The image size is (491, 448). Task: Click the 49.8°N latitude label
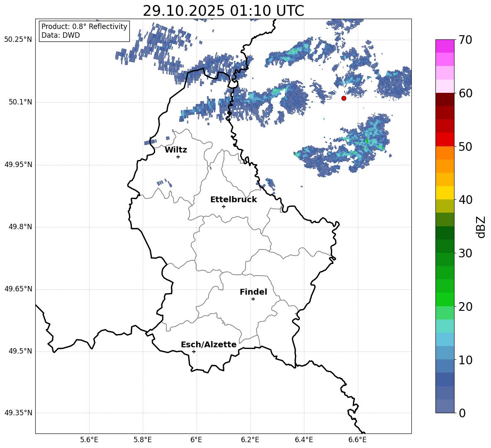[x=20, y=227]
